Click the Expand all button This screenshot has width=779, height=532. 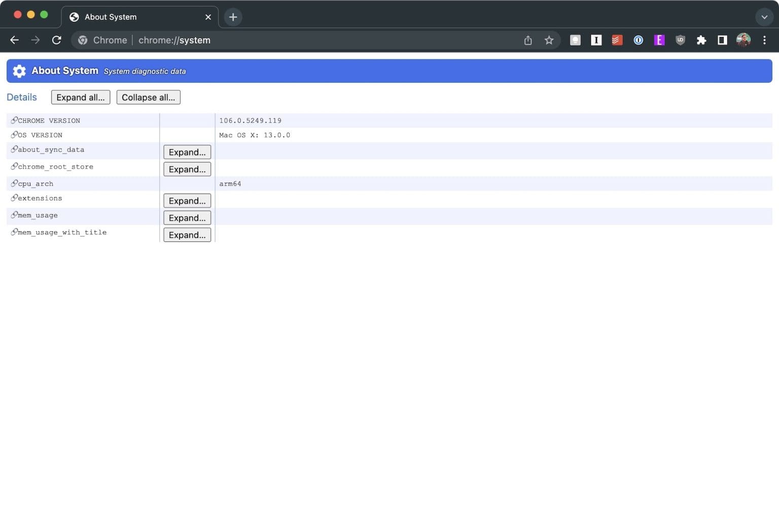81,97
